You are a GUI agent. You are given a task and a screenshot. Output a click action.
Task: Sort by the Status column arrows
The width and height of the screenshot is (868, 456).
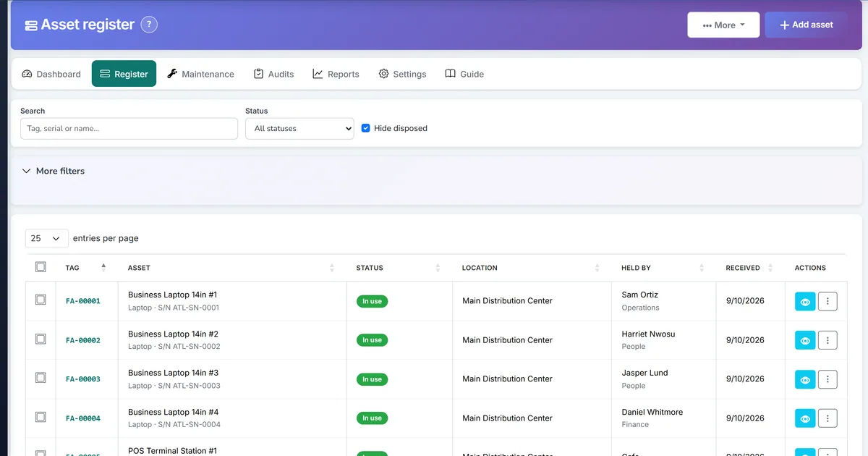[x=438, y=268]
